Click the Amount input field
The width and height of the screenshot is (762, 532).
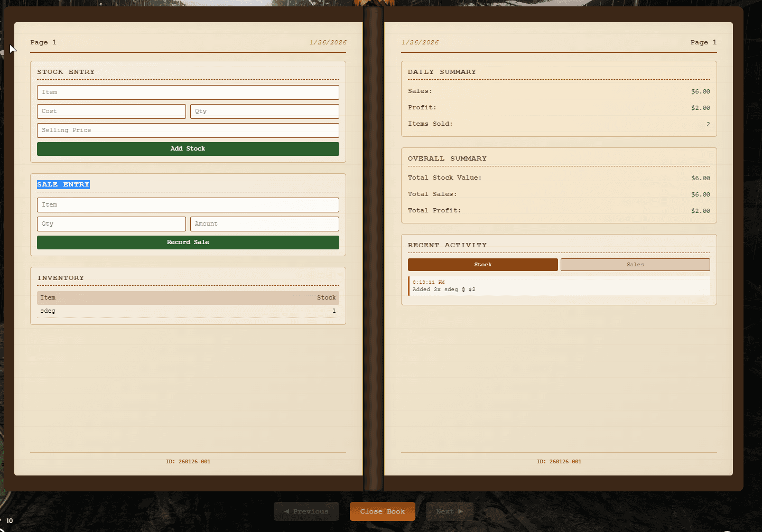tap(264, 224)
